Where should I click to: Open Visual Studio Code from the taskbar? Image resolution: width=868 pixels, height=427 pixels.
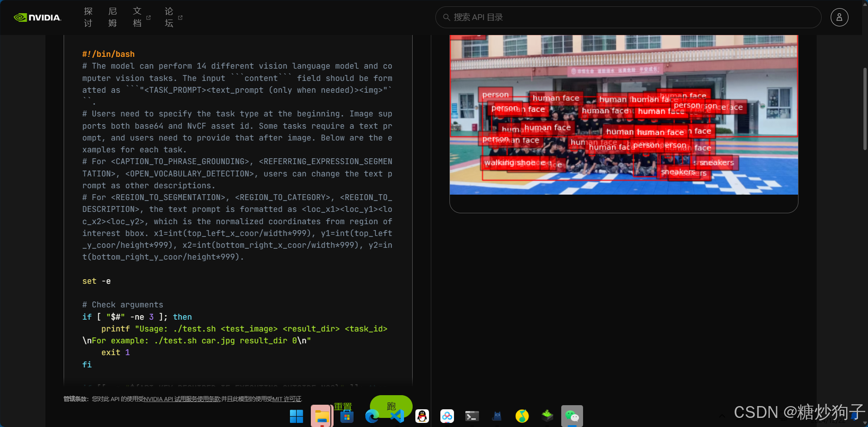click(397, 416)
